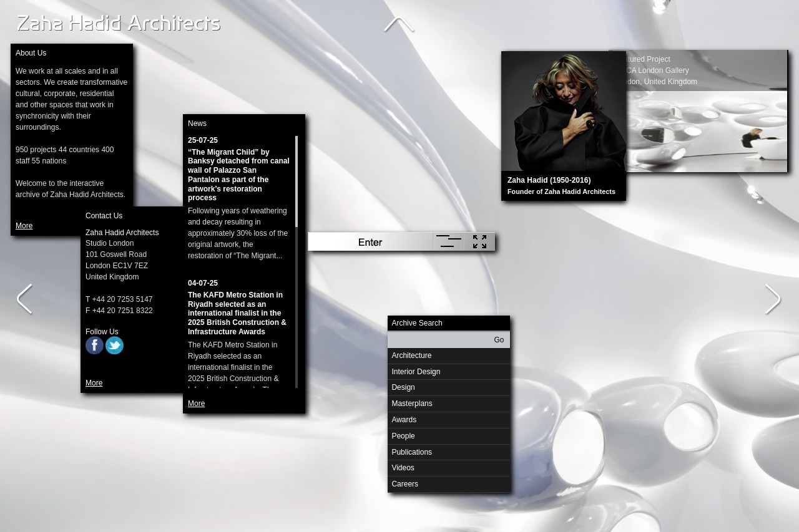Toggle the panel layout lines icon
The image size is (799, 532).
point(449,241)
